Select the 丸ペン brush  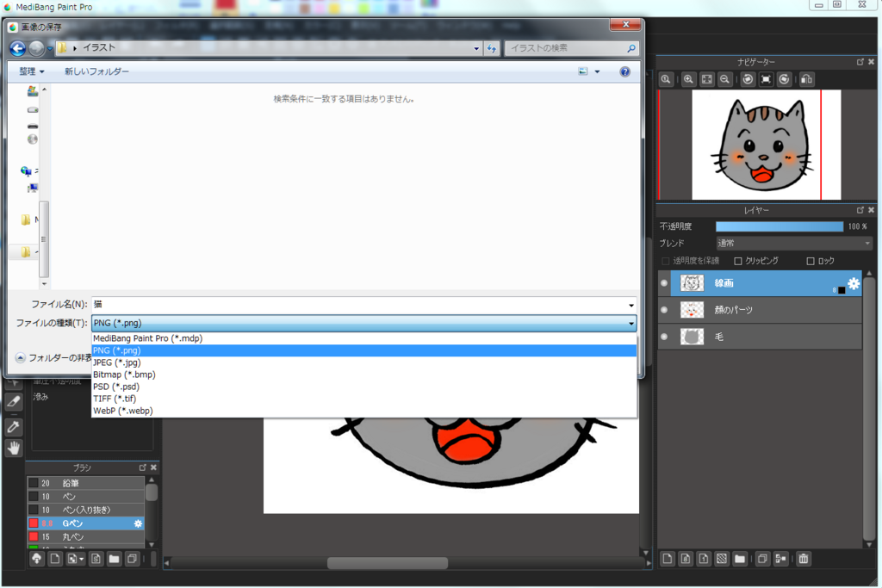(85, 537)
